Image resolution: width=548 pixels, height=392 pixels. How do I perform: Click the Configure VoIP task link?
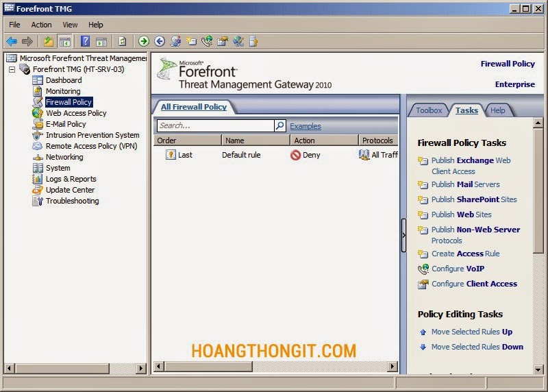click(x=458, y=269)
